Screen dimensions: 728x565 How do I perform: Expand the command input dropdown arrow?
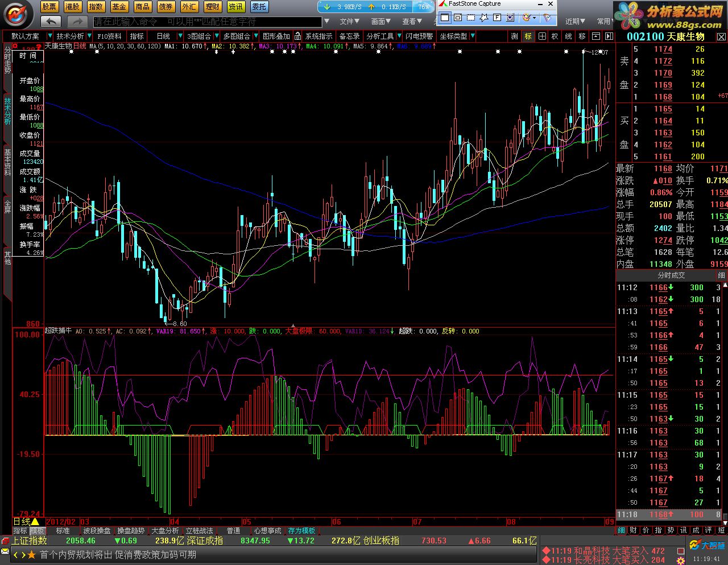click(326, 22)
